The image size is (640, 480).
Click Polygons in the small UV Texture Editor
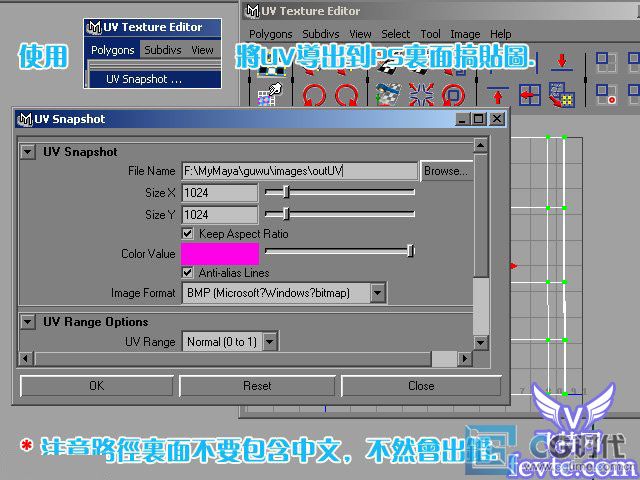[113, 50]
